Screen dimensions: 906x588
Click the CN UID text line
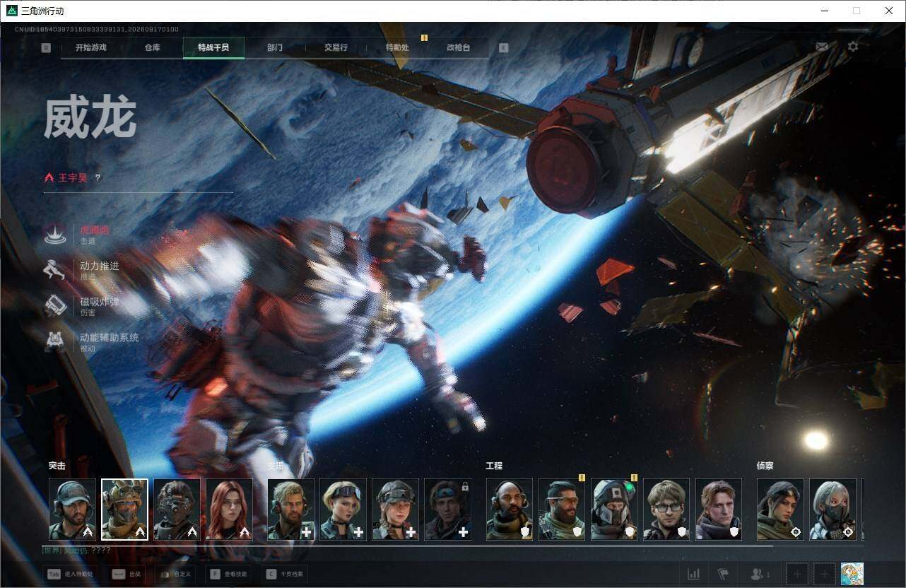97,29
